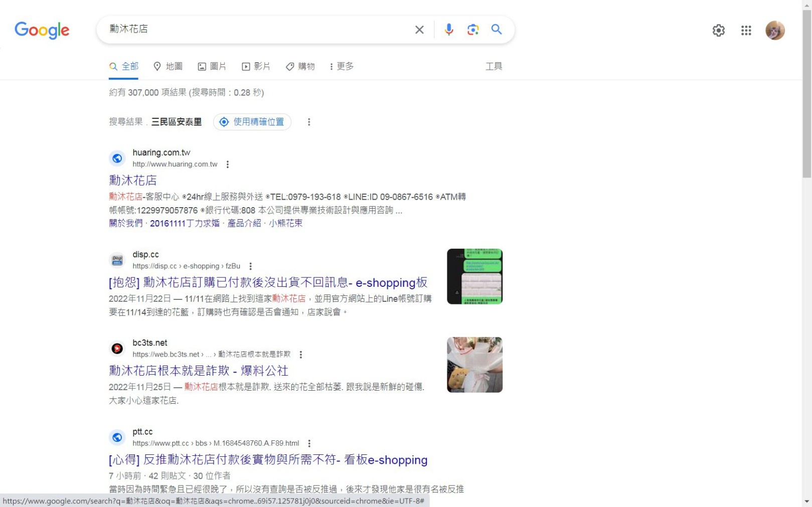Open the three-dot menu for ptt.cc result
Viewport: 812px width, 507px height.
[309, 443]
